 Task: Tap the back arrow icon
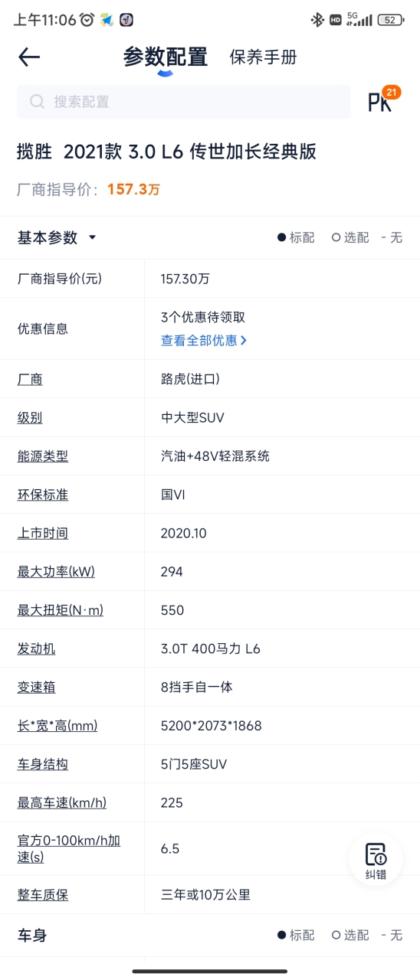tap(29, 57)
